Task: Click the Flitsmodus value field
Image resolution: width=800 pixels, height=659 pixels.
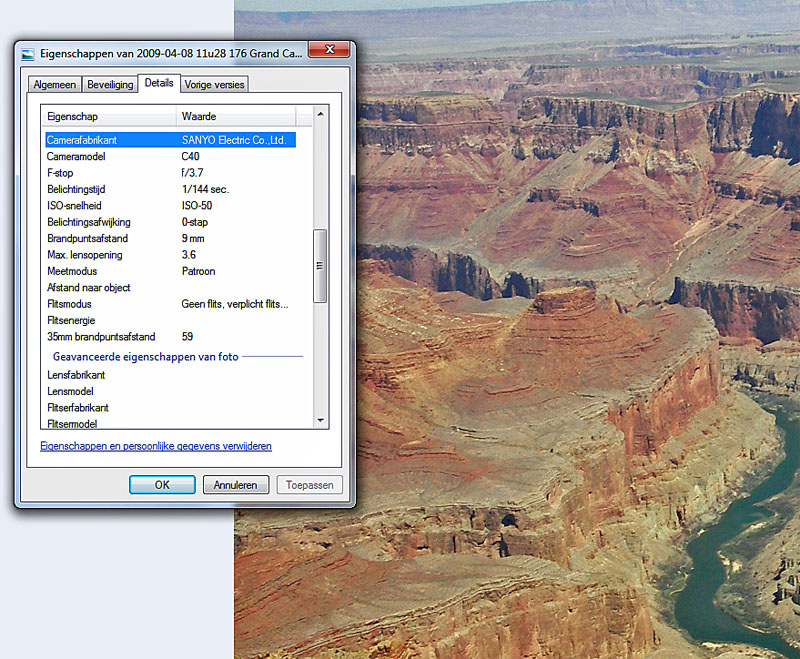Action: (235, 304)
